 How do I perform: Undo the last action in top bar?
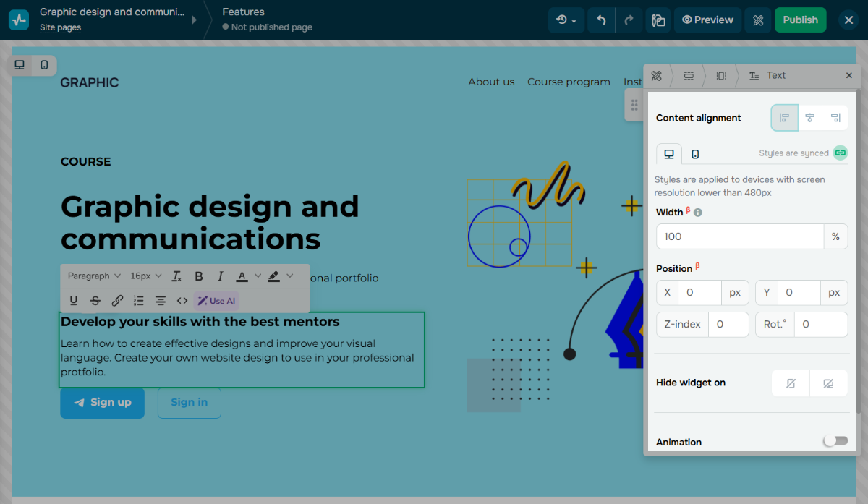tap(600, 20)
